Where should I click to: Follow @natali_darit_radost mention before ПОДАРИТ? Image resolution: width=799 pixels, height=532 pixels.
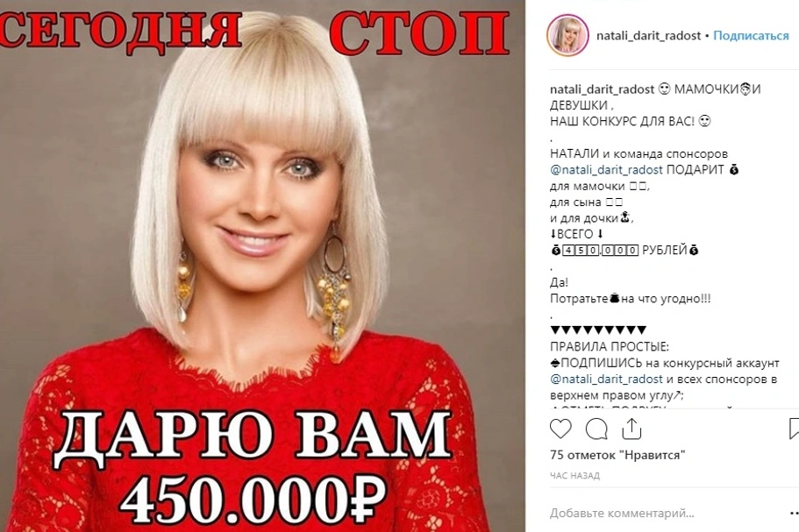[606, 169]
